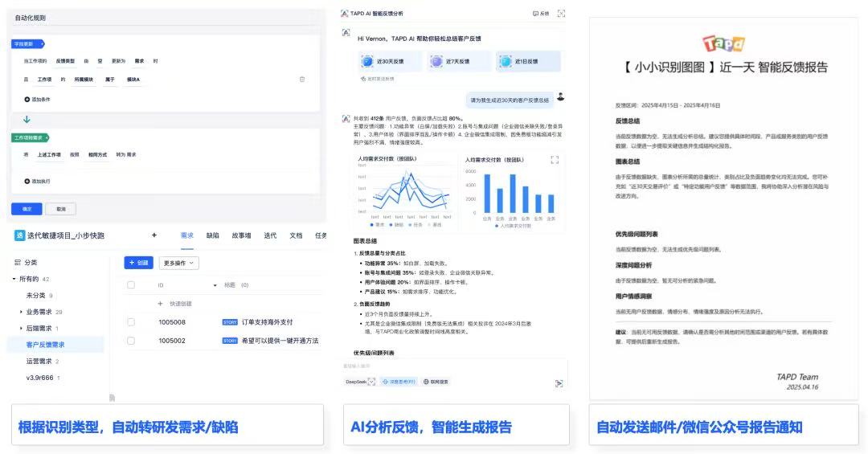868x454 pixels.
Task: Click the 添加执行 link text
Action: click(41, 181)
